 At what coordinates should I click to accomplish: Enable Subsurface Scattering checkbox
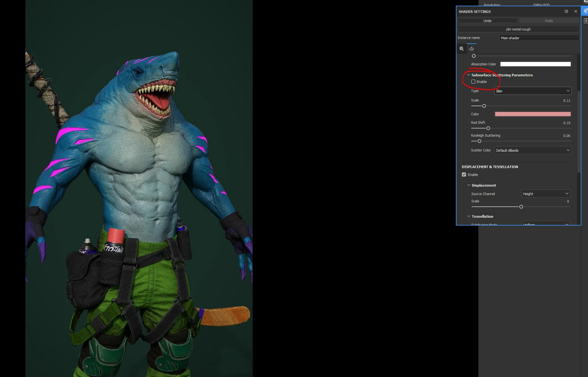pyautogui.click(x=473, y=82)
